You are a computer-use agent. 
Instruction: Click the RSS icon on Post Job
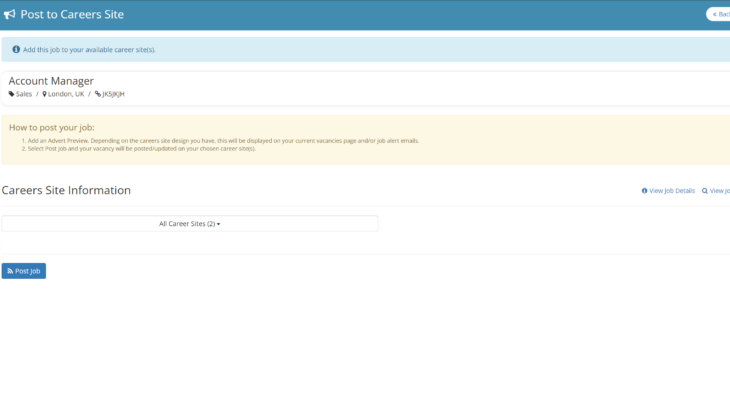(10, 271)
